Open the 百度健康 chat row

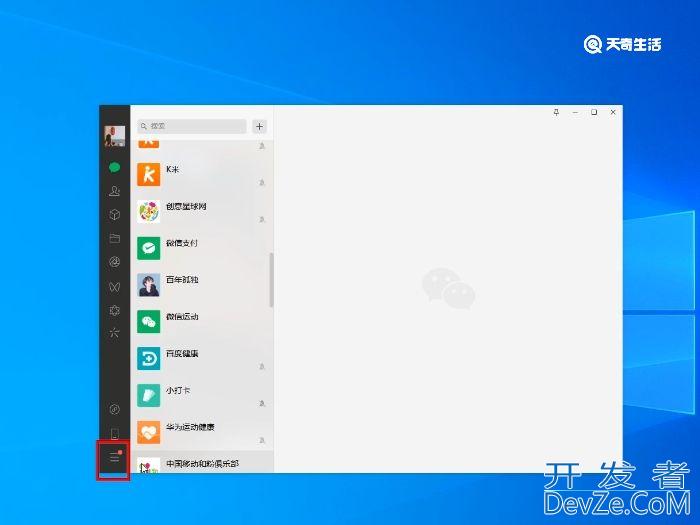tap(202, 358)
